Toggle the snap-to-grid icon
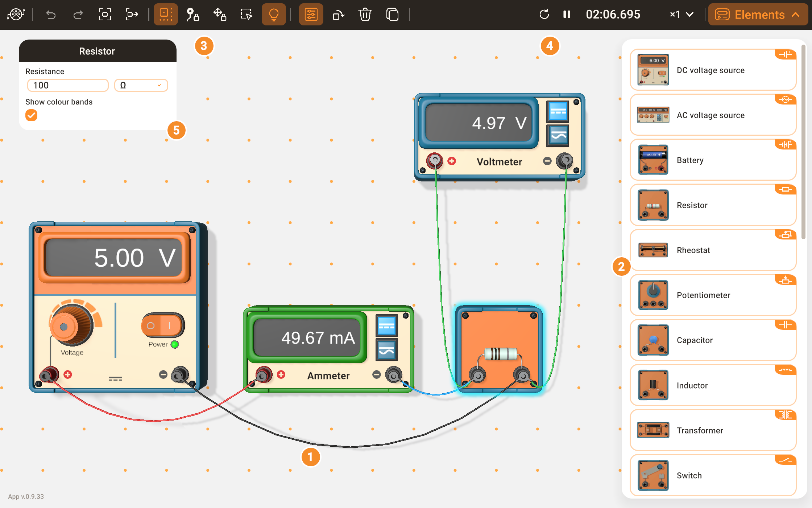The image size is (812, 508). click(x=166, y=15)
